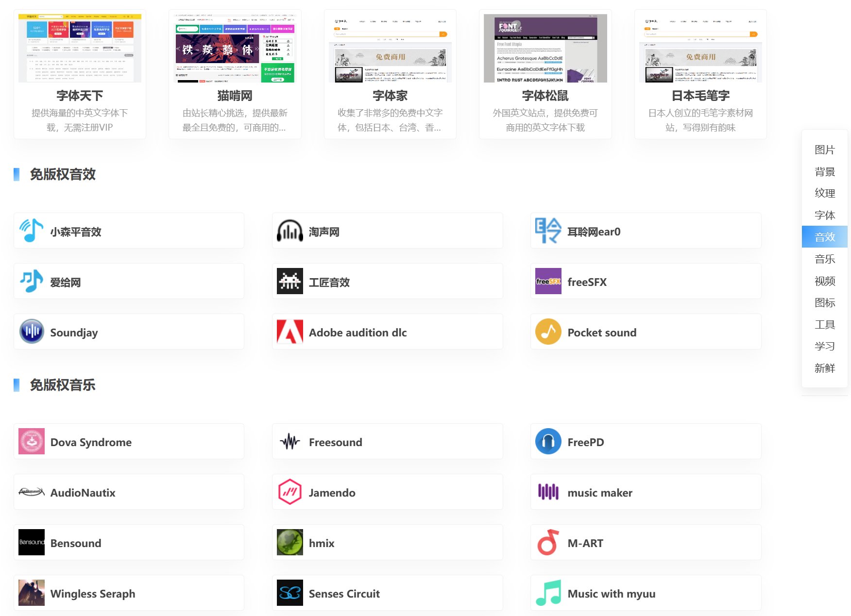The image size is (851, 616).
Task: Go to the 工匠音效 link
Action: (x=329, y=283)
